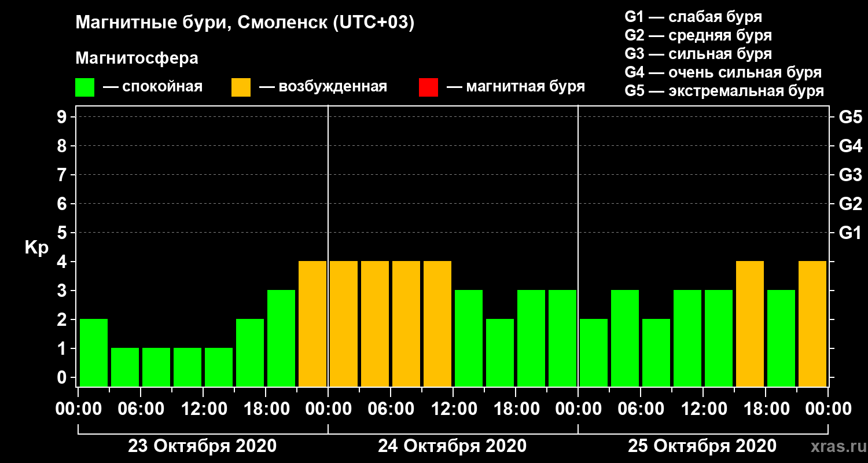
Task: Select the title 'Магнитные бури, Смоленск (UTC+03)'
Action: (245, 23)
